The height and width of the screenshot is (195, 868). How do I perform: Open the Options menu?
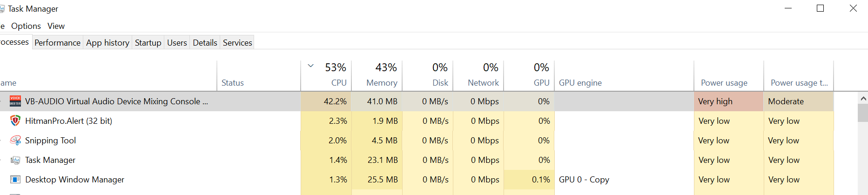tap(26, 26)
